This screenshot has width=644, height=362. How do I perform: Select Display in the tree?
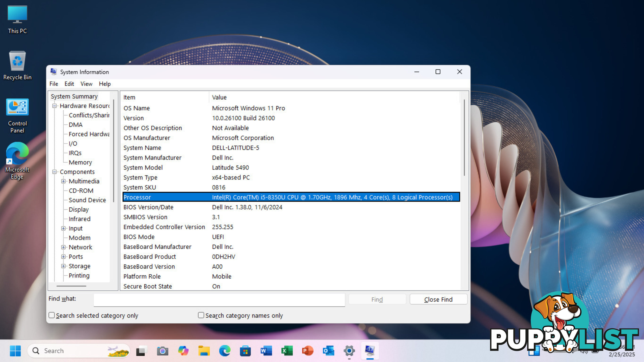[x=78, y=209]
